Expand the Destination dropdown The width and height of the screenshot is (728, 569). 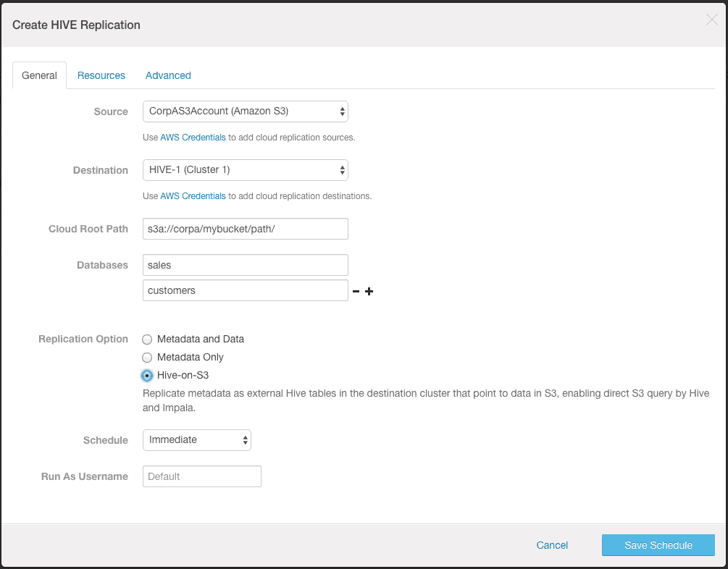coord(246,170)
